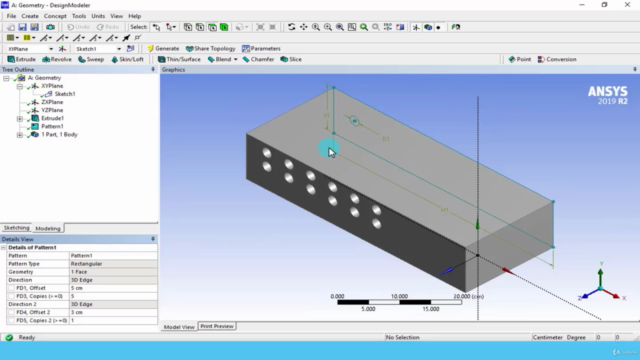640x360 pixels.
Task: Click the Generate button
Action: 163,49
